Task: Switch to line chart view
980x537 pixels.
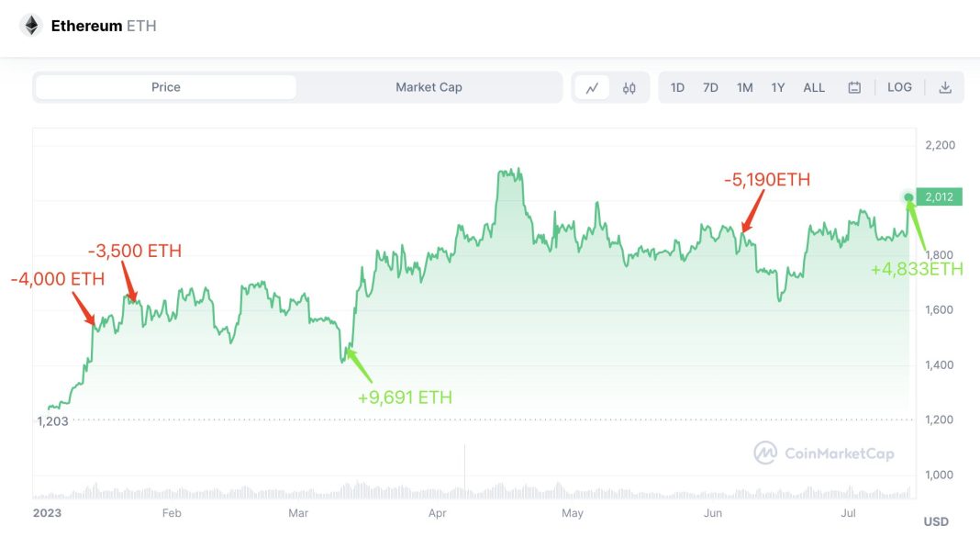Action: tap(593, 88)
